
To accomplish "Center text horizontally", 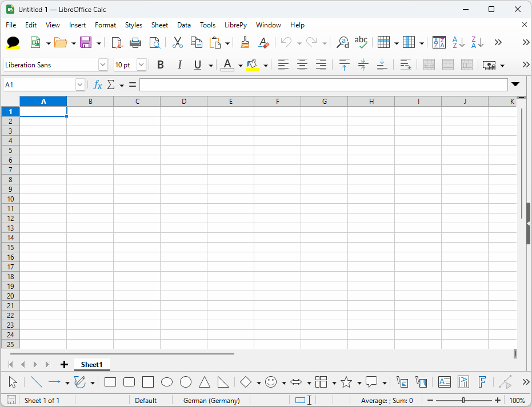I will 302,65.
